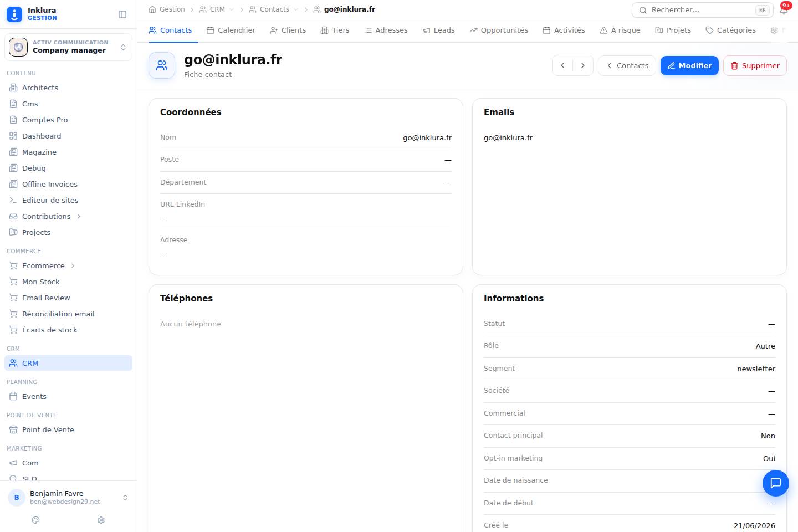Switch to the Contacts tab
798x532 pixels.
click(170, 30)
